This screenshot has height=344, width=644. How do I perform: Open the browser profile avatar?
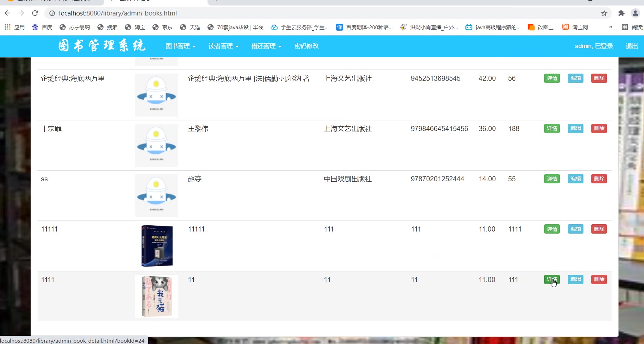pyautogui.click(x=635, y=13)
